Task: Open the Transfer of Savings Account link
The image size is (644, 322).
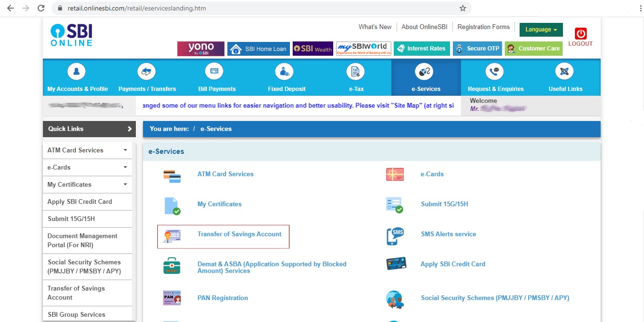Action: (239, 234)
